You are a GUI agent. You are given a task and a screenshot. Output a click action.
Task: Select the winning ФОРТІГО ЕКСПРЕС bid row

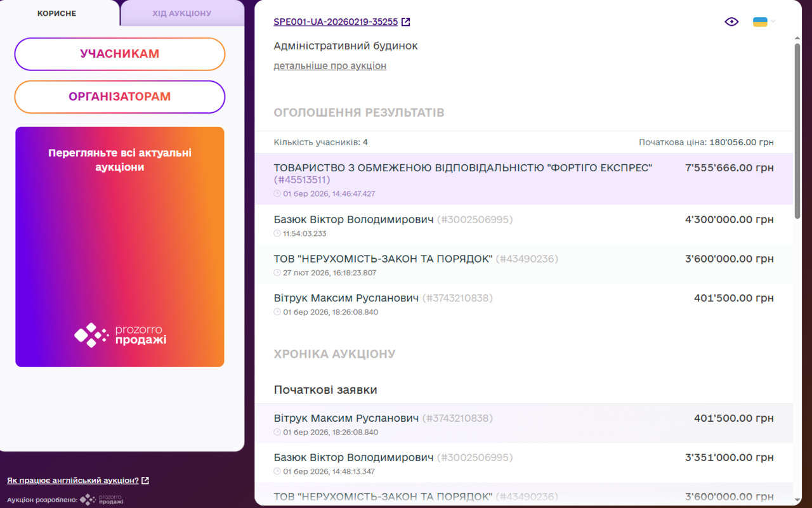click(x=523, y=179)
